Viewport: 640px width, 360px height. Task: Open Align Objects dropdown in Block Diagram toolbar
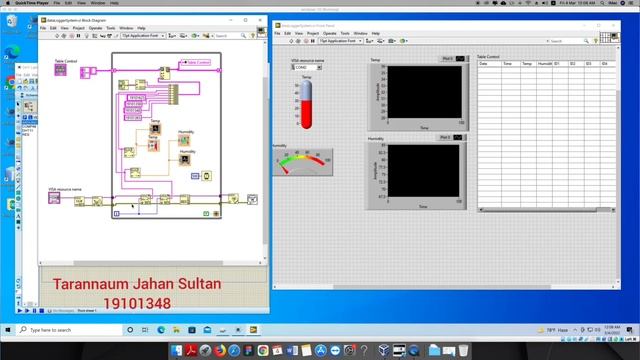click(x=172, y=36)
